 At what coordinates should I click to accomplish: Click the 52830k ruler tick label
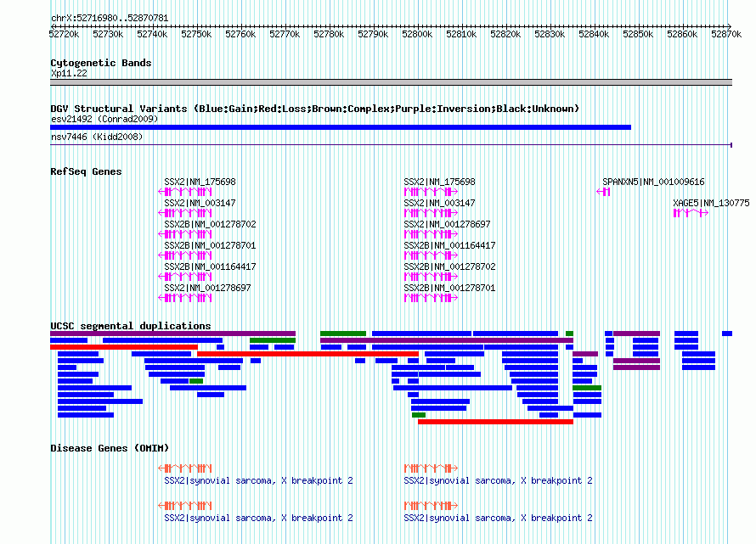pyautogui.click(x=550, y=34)
